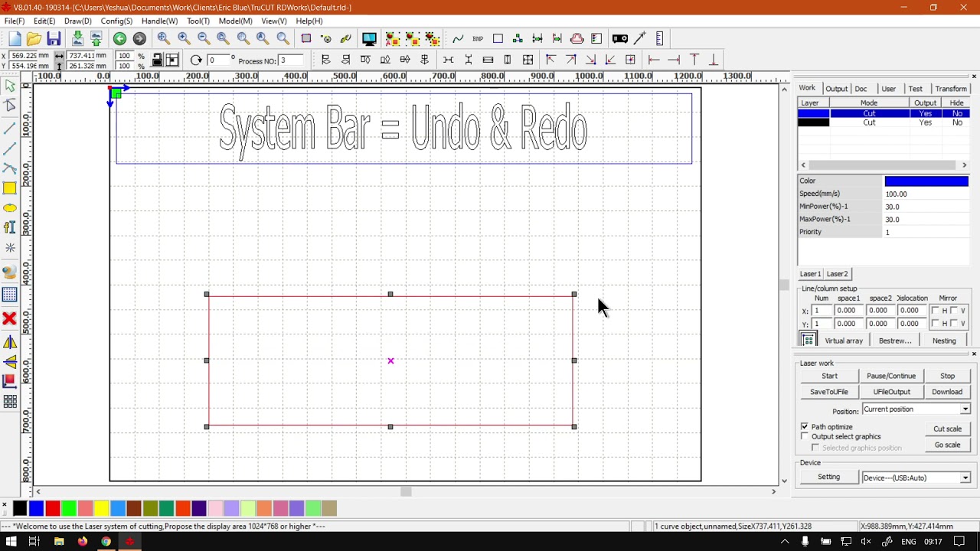Open the Handle(W) menu
Image resolution: width=980 pixels, height=551 pixels.
tap(159, 21)
